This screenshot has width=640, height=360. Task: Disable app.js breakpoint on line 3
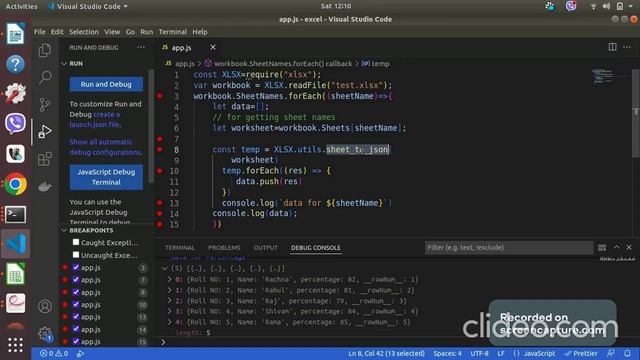click(76, 267)
